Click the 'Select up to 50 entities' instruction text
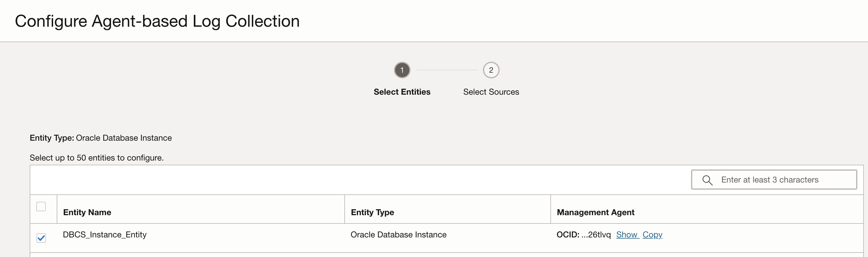The image size is (868, 257). coord(97,158)
